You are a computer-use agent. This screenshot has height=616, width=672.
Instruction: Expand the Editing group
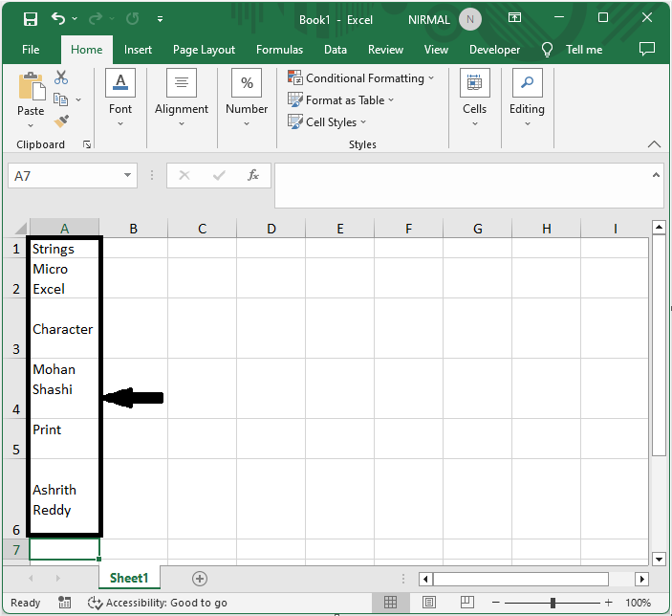527,98
